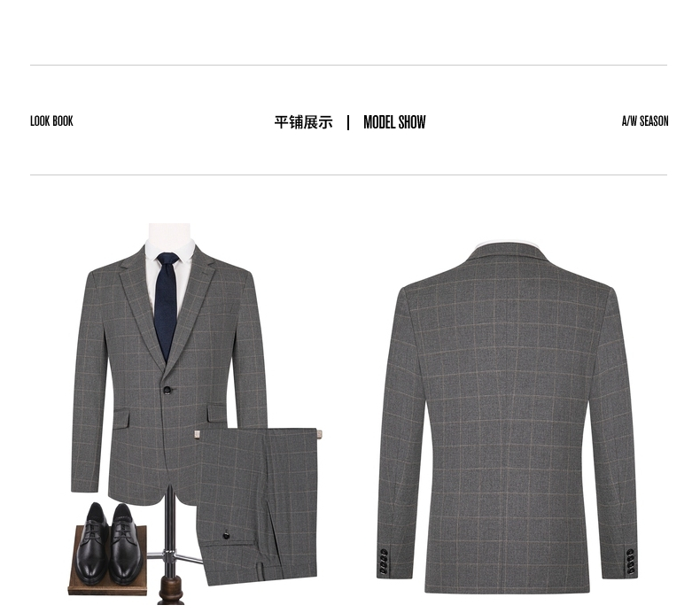Click the A/W SEASON label

pos(645,121)
